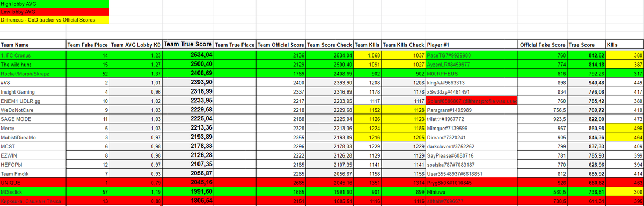This screenshot has width=644, height=206.
Task: Select player cell 'kingAJ#9663313'
Action: tap(472, 83)
